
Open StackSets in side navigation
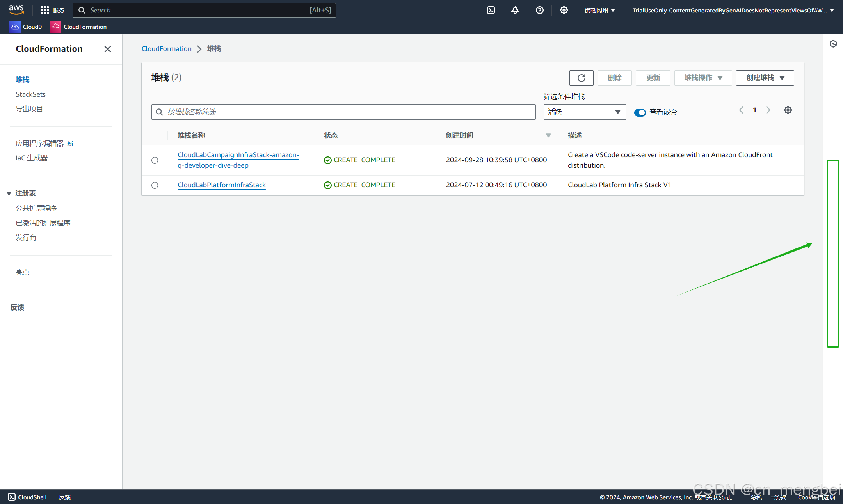(30, 94)
